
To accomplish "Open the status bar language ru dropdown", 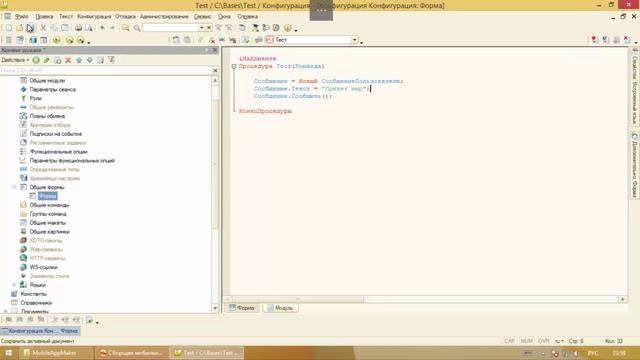I will tap(559, 341).
